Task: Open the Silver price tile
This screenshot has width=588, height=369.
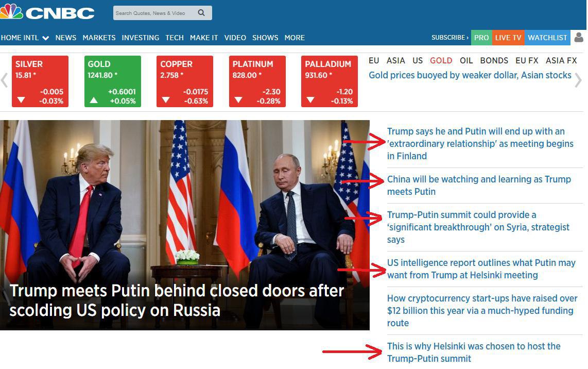Action: [40, 81]
